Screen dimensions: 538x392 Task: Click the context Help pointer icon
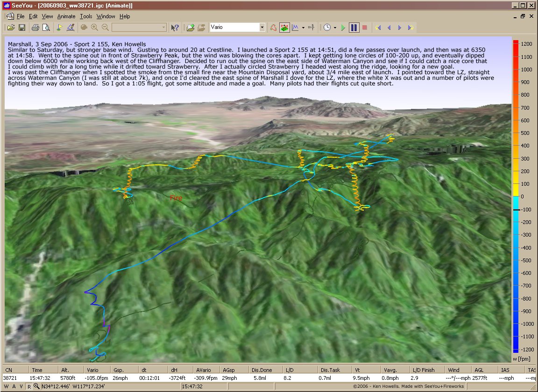[x=175, y=28]
